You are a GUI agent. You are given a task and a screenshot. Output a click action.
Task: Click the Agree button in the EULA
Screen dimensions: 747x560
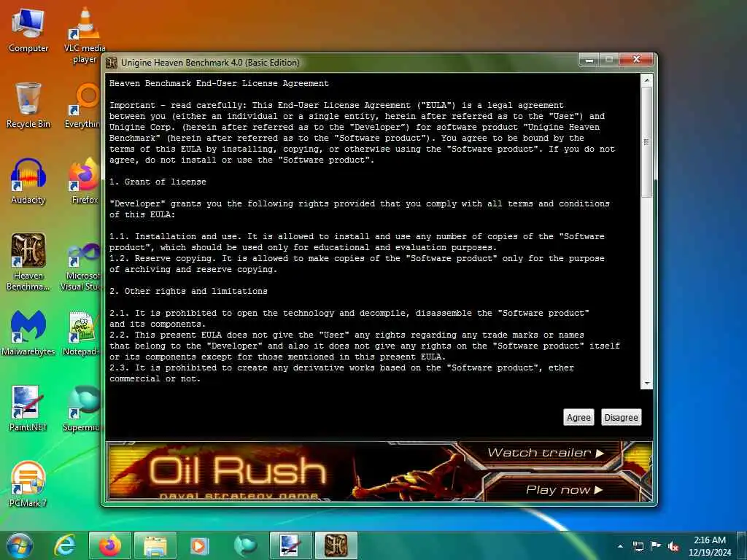coord(578,417)
